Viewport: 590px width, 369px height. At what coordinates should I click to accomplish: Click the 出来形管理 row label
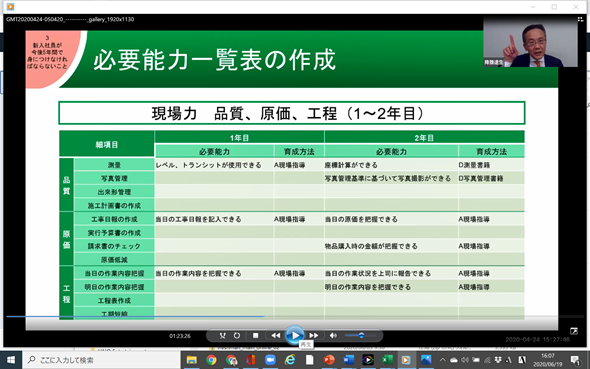coord(114,192)
